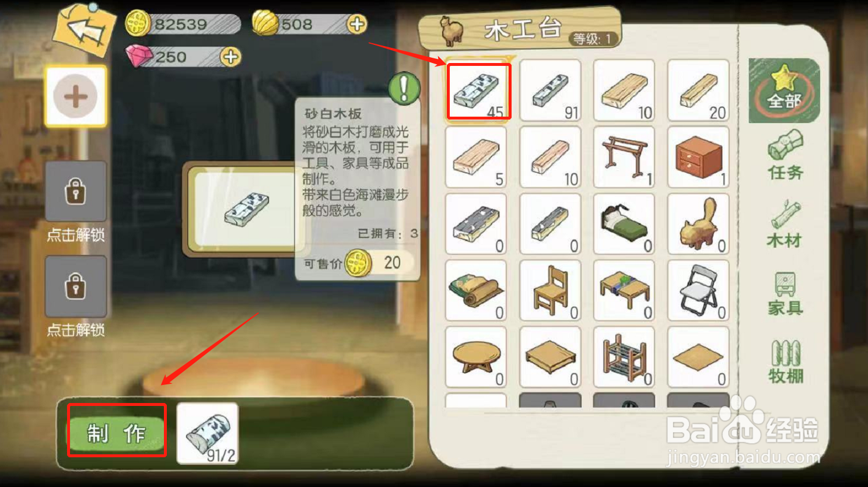Switch to 任务 category tab
This screenshot has height=487, width=868.
coord(785,156)
